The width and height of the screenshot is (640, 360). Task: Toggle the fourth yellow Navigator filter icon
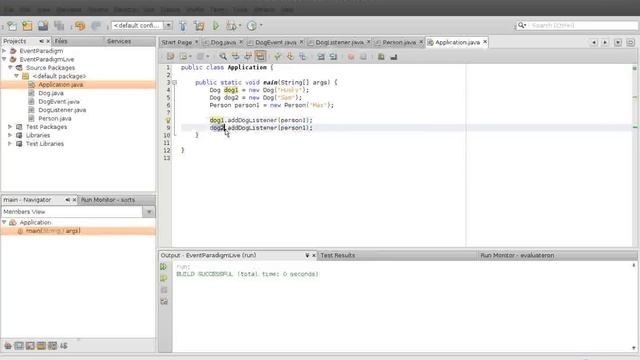pos(41,346)
